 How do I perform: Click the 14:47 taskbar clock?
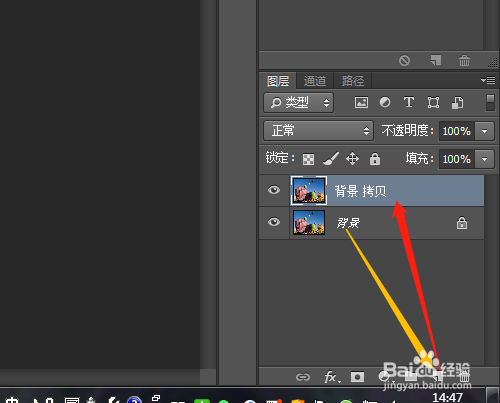point(447,397)
